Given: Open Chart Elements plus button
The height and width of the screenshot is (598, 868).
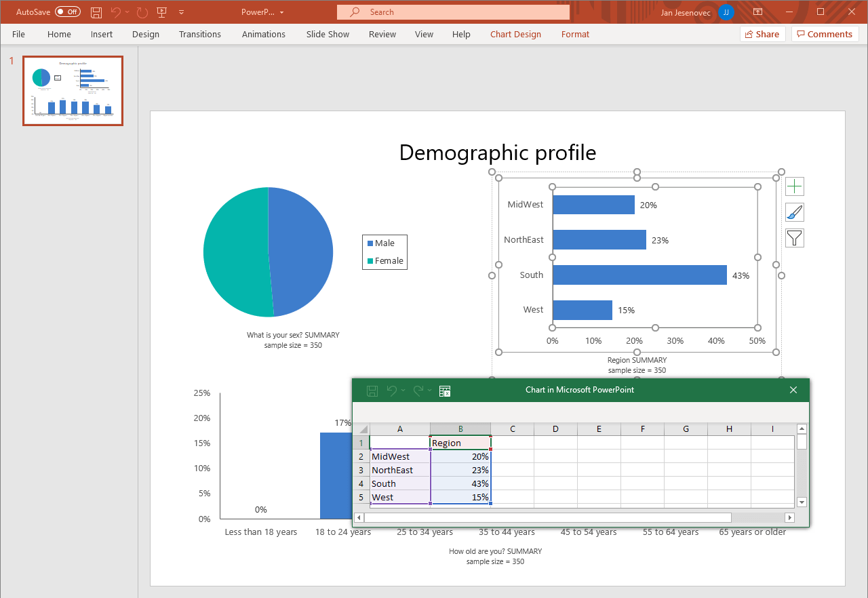Looking at the screenshot, I should click(x=795, y=186).
